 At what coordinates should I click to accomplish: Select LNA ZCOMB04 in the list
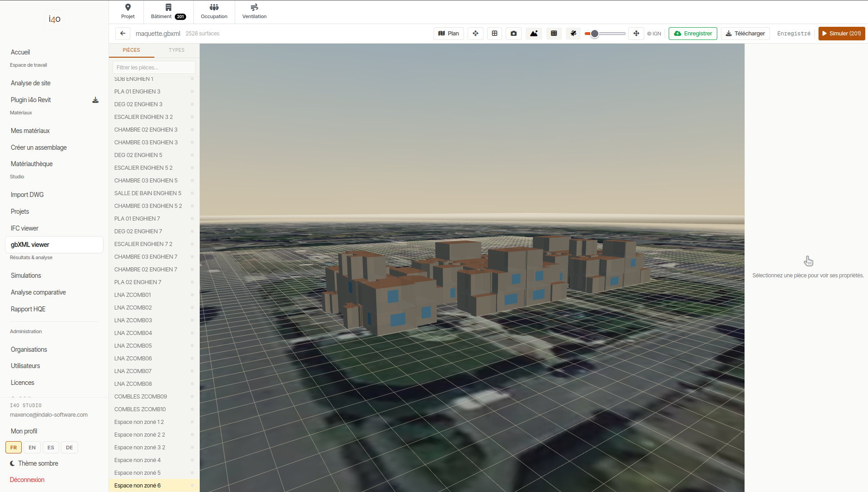(x=154, y=333)
